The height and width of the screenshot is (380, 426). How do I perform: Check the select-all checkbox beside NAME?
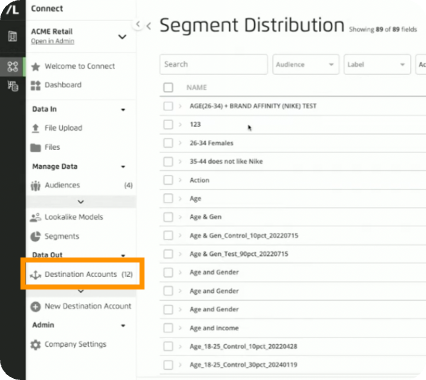pos(168,88)
